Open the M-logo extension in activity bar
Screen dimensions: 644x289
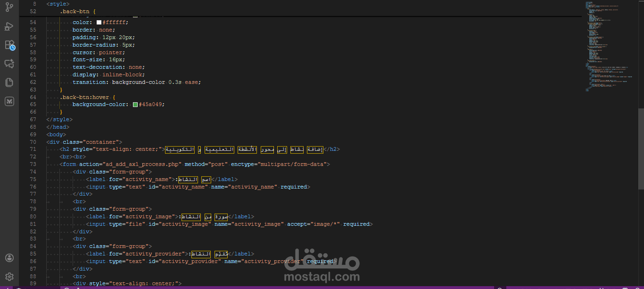(x=9, y=101)
